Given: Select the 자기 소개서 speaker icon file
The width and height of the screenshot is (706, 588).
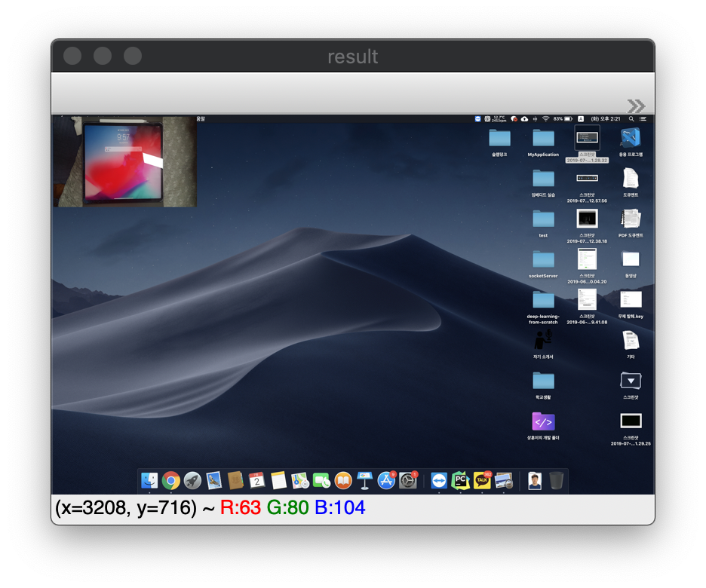Looking at the screenshot, I should click(543, 345).
